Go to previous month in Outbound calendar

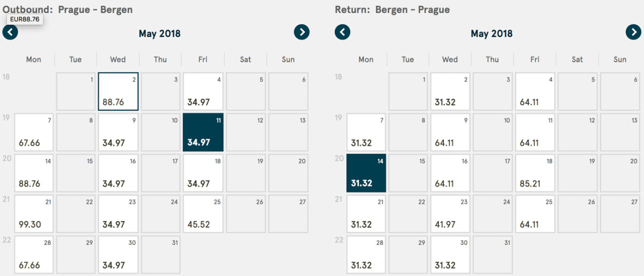point(10,32)
